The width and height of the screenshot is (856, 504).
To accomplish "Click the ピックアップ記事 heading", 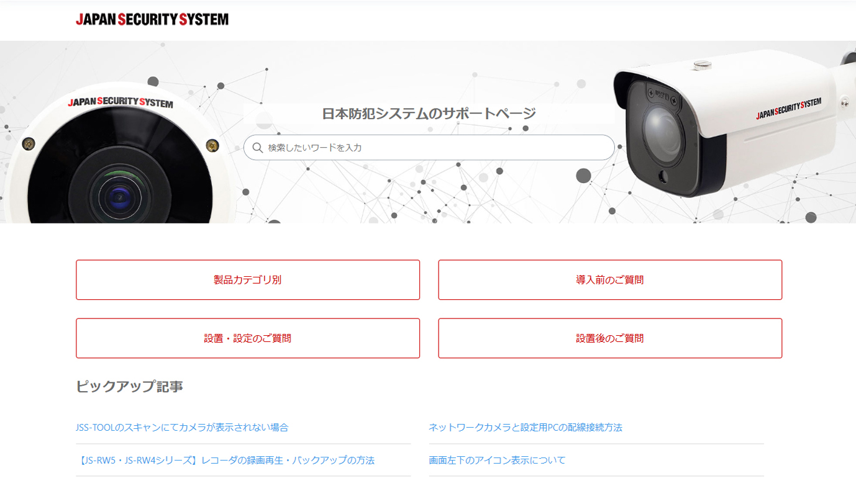I will [x=129, y=386].
